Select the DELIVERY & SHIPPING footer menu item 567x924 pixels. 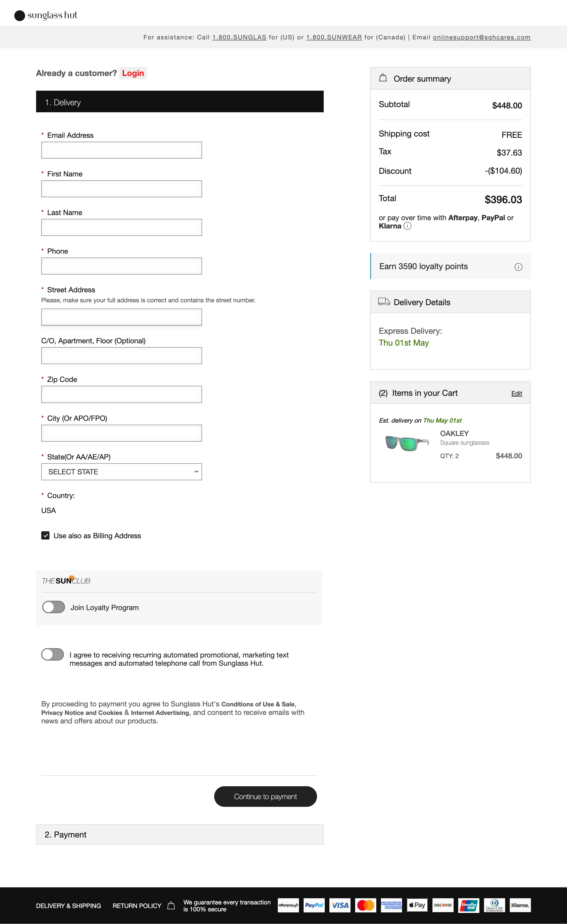[x=68, y=905]
